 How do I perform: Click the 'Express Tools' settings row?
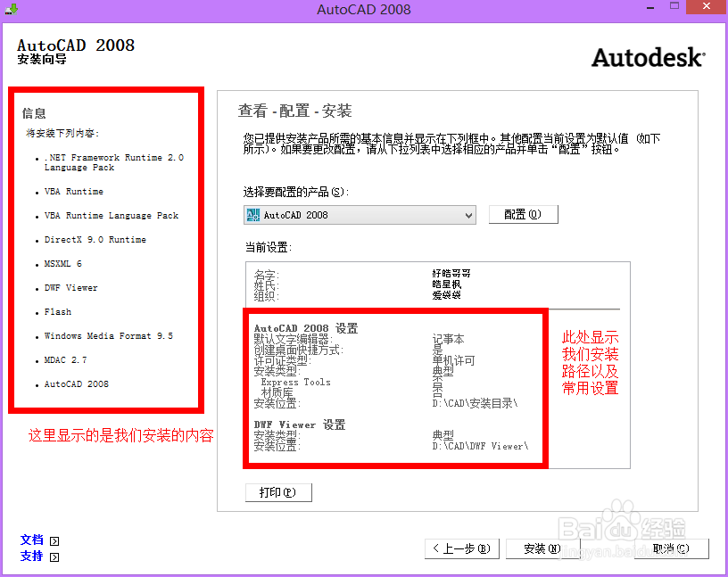click(296, 382)
